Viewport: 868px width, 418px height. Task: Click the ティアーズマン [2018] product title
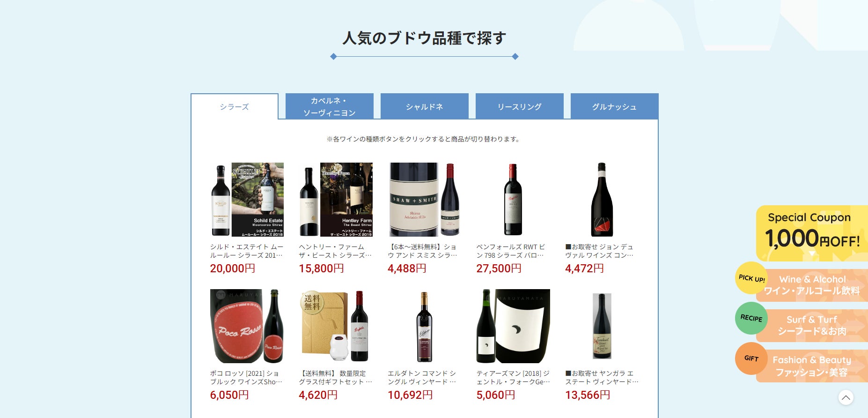click(513, 378)
